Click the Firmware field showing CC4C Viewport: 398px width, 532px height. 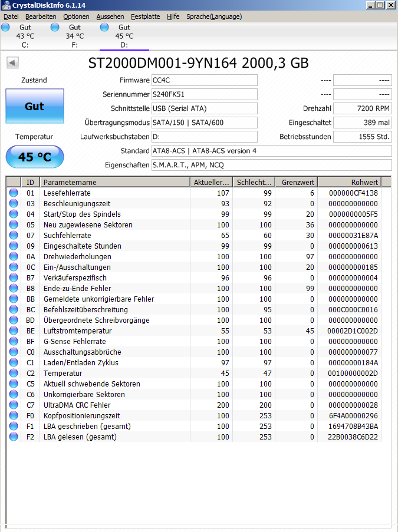click(x=205, y=80)
